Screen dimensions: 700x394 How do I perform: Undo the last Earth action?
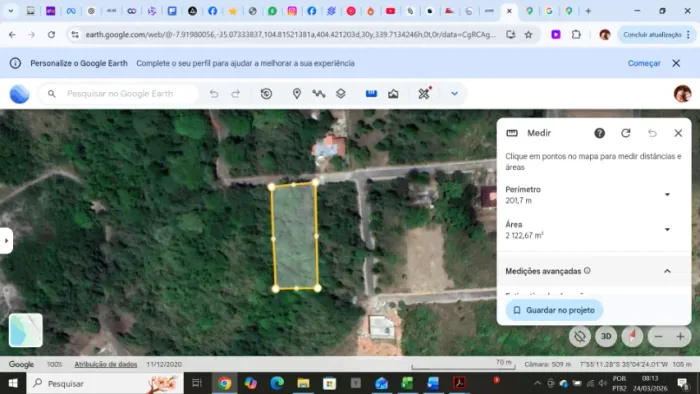point(214,94)
